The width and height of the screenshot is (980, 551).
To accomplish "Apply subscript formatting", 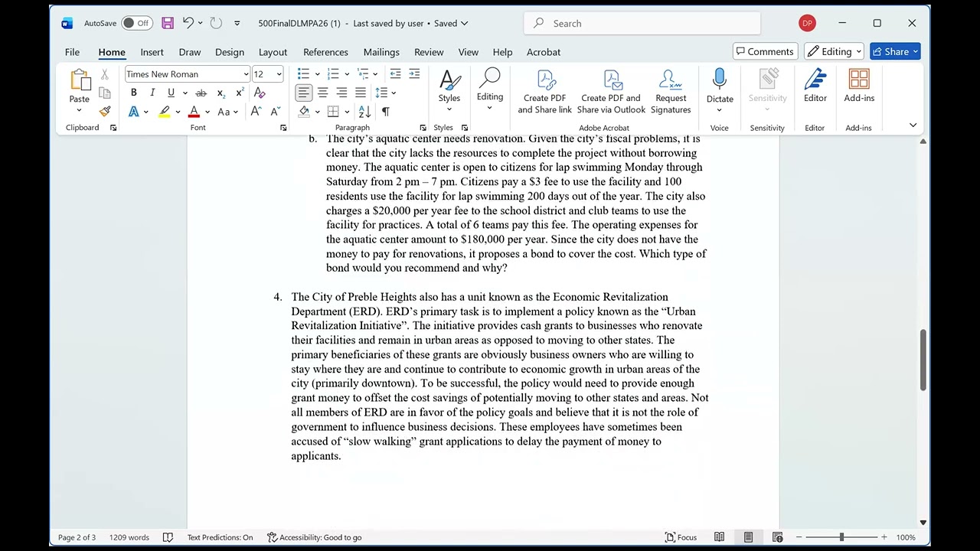I will click(x=221, y=93).
